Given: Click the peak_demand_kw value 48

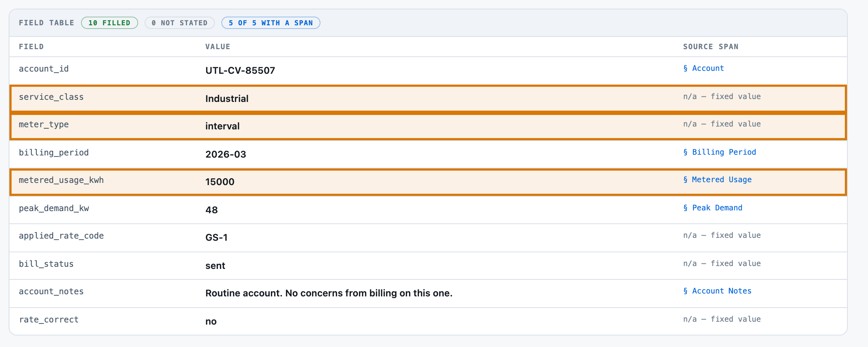Looking at the screenshot, I should click(212, 210).
